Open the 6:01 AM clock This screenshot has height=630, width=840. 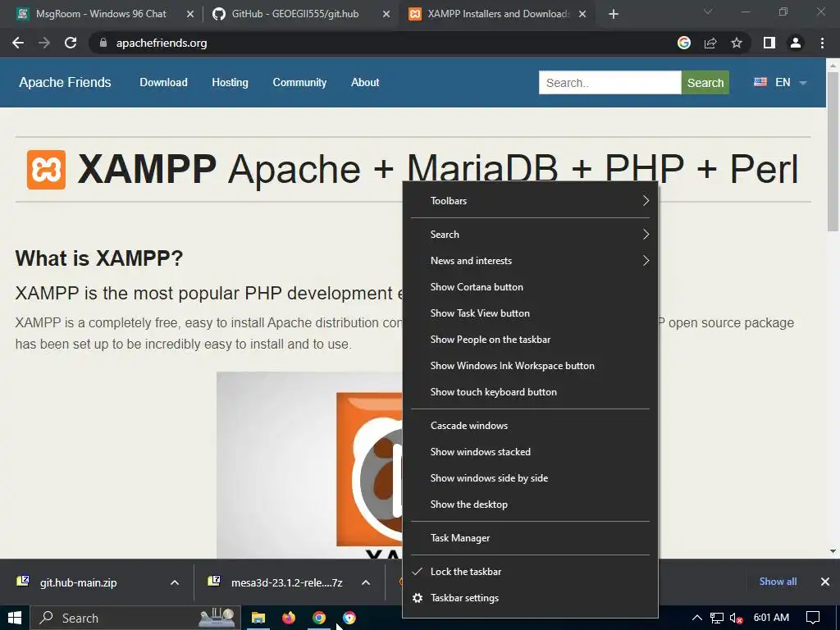771,618
